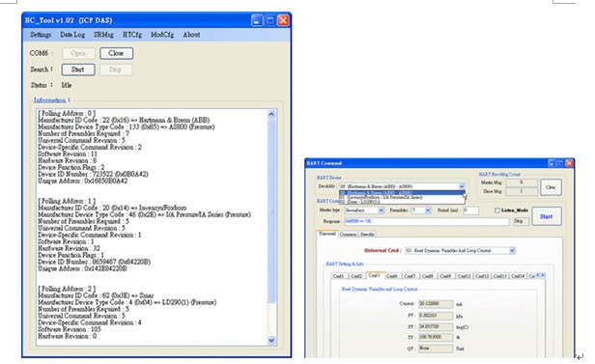Screen dimensions: 595x364
Task: Switch to the Common command tab
Action: [348, 235]
